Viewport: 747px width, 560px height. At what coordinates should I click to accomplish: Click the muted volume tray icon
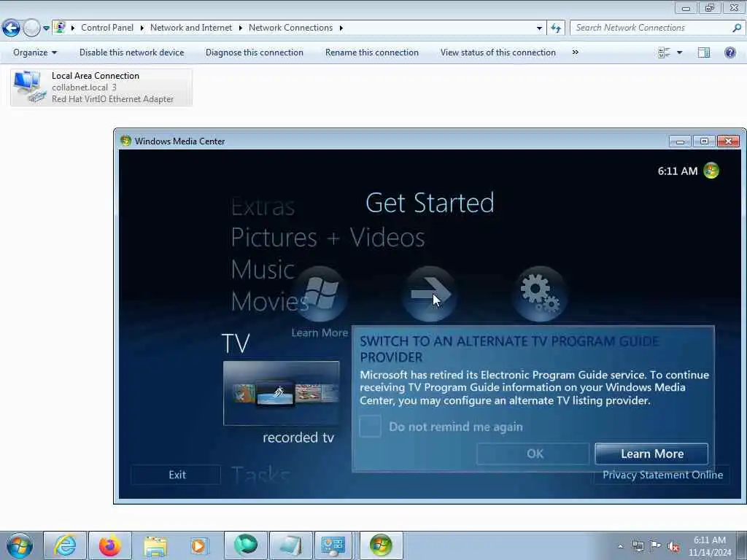(x=673, y=547)
